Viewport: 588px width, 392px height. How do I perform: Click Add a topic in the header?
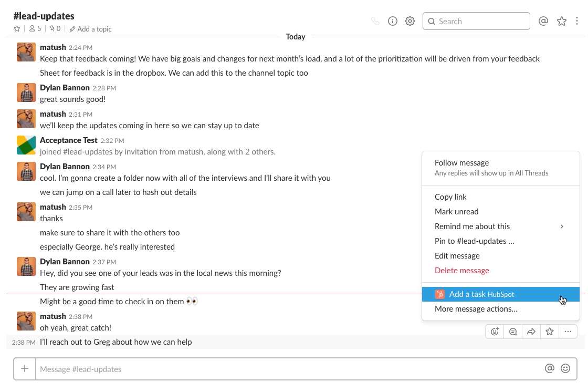click(94, 29)
